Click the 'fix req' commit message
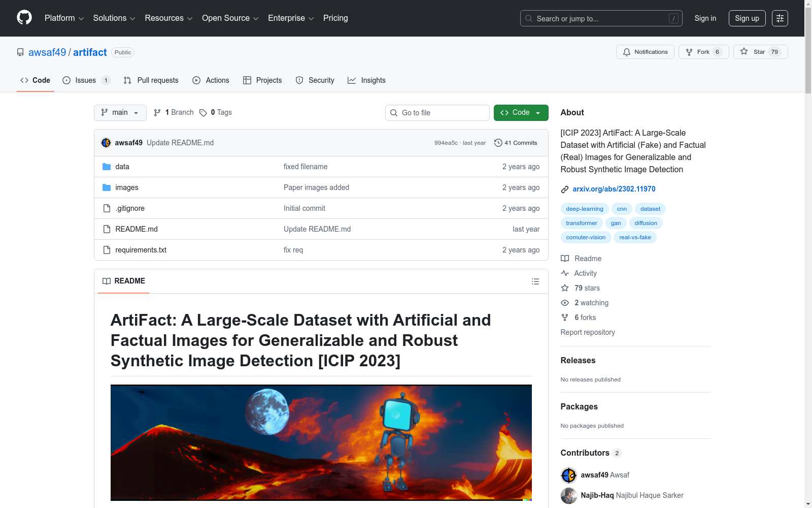This screenshot has width=812, height=508. tap(293, 250)
